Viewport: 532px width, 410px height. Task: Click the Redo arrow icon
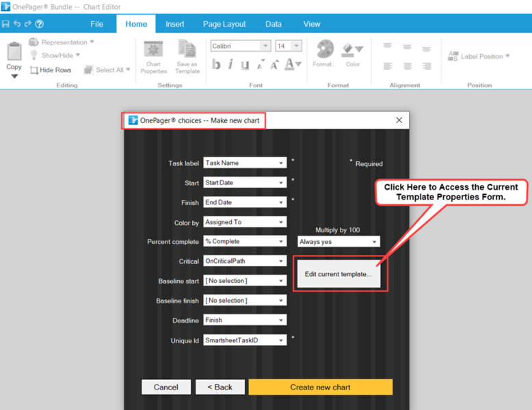28,23
